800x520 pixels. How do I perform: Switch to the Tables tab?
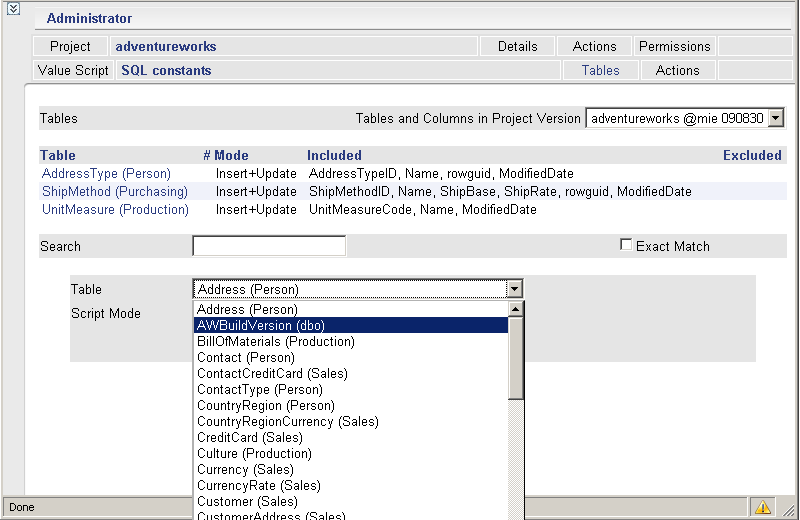coord(601,70)
